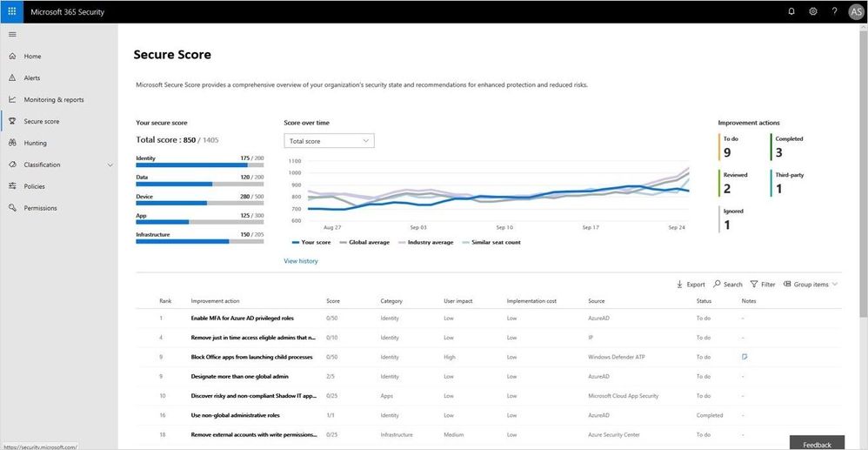Open the settings gear icon
868x450 pixels.
(x=813, y=11)
